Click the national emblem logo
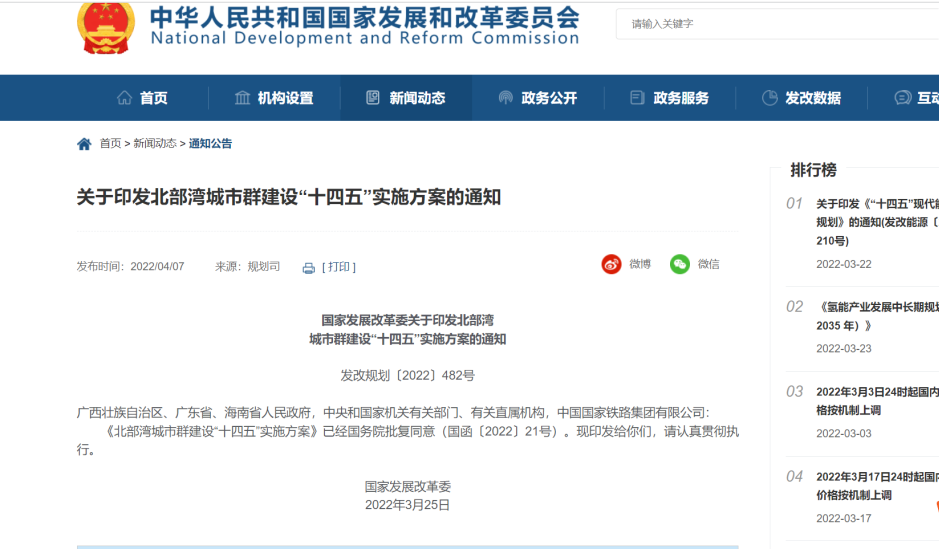The height and width of the screenshot is (549, 939). (105, 25)
